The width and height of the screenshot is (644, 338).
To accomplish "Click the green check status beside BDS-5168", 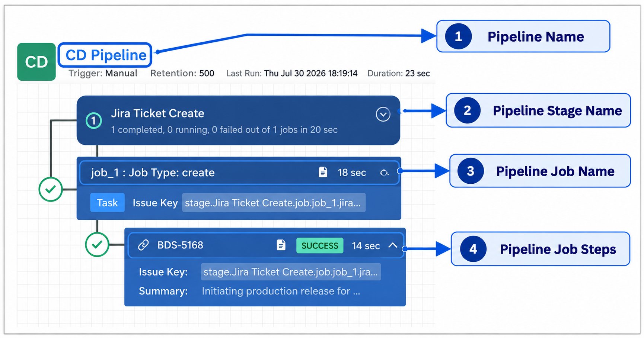I will coord(97,244).
